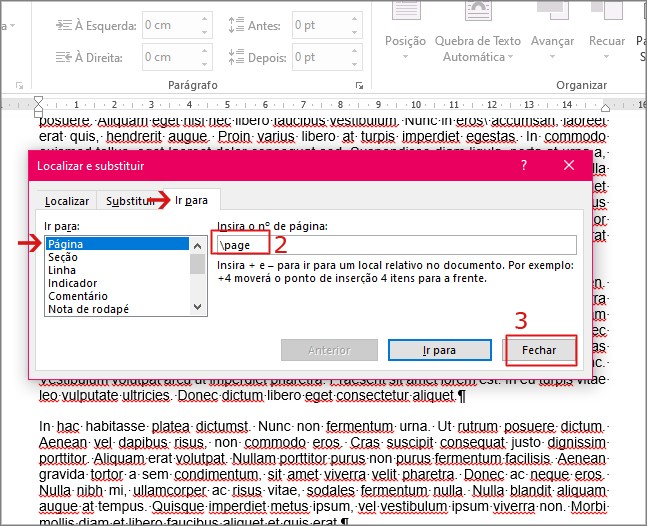
Task: Click the Depois spacing icon
Action: pyautogui.click(x=236, y=57)
